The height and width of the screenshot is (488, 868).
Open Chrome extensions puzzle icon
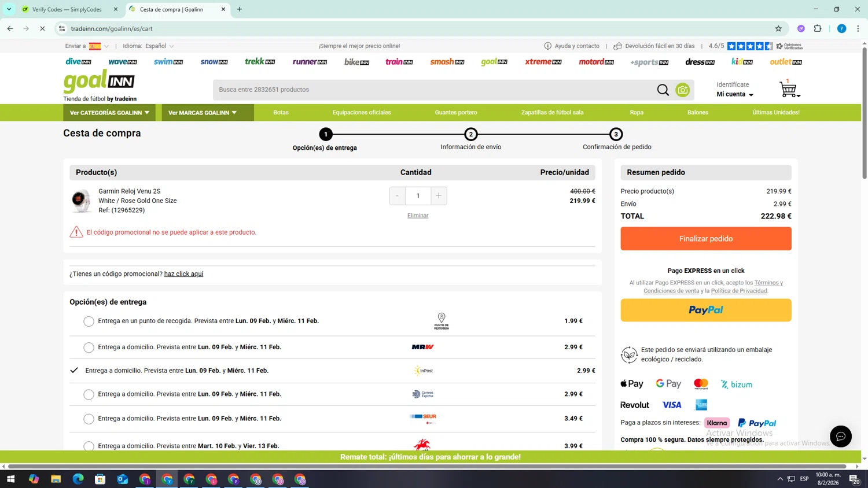pyautogui.click(x=818, y=28)
